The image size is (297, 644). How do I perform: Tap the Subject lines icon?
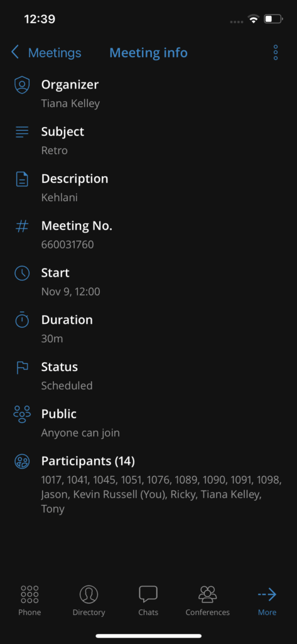(x=22, y=132)
